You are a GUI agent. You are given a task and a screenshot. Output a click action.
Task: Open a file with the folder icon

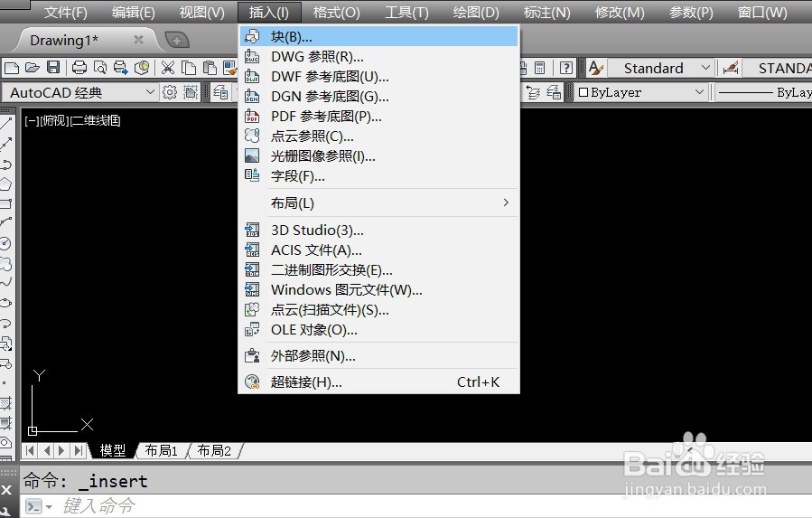click(x=33, y=68)
